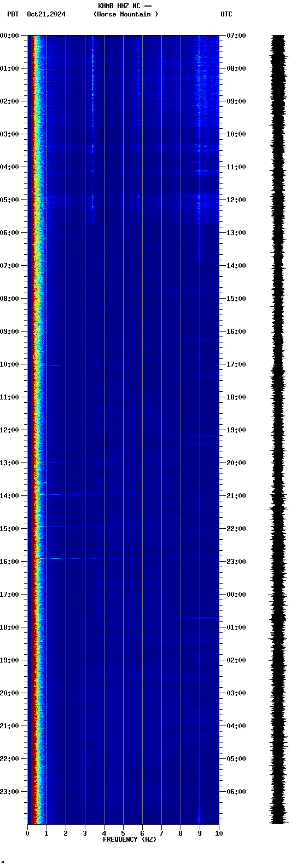Click the 03:00 PDT time label
Screen dimensions: 302x868
pyautogui.click(x=9, y=134)
